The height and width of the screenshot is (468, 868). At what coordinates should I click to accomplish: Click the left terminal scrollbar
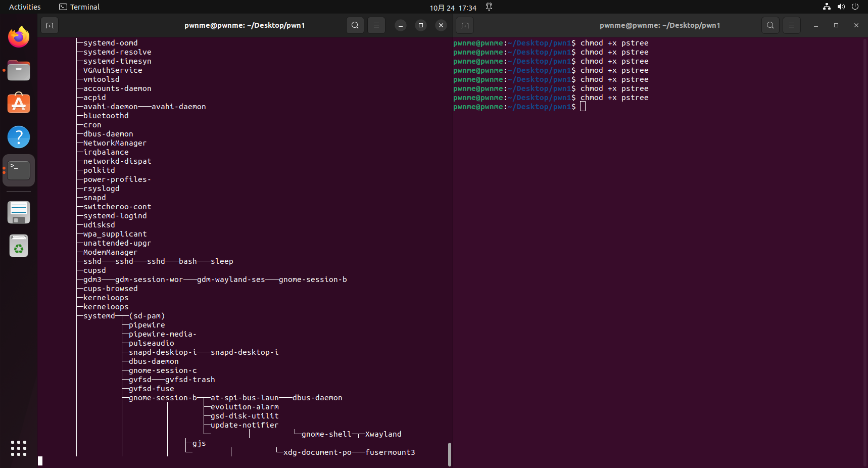[x=450, y=454]
